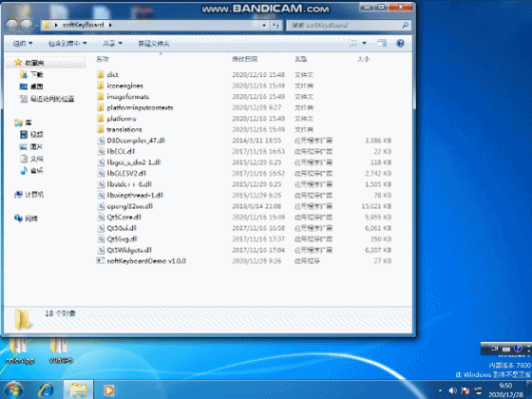Open Bandicam media player taskbar icon
Viewport: 532px width, 399px height.
(x=109, y=390)
